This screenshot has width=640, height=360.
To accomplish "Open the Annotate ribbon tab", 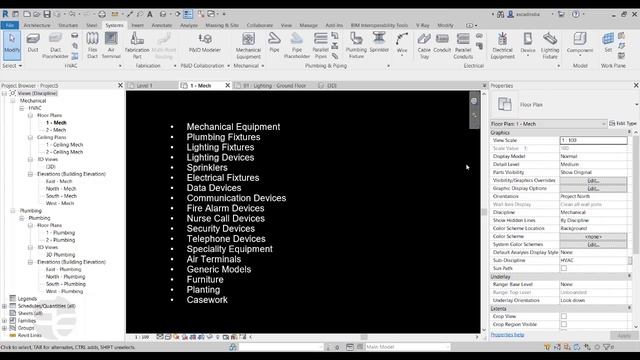I will click(x=162, y=25).
